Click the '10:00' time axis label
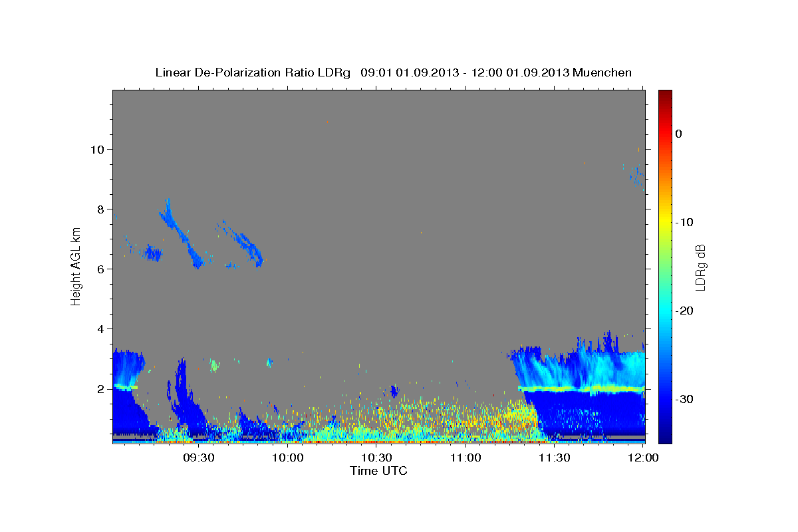 coord(288,458)
